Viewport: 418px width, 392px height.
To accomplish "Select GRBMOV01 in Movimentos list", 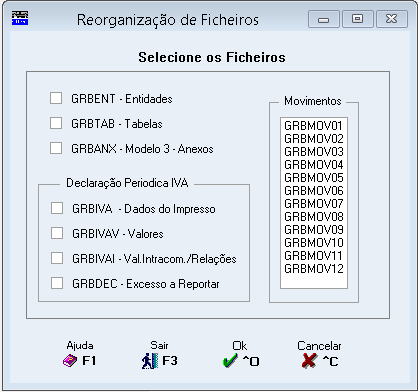I will [314, 126].
